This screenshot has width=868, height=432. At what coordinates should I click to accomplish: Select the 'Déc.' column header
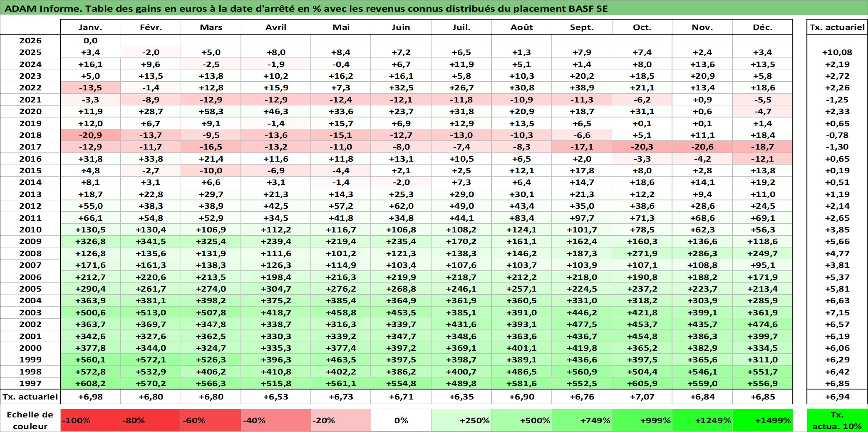[x=763, y=27]
